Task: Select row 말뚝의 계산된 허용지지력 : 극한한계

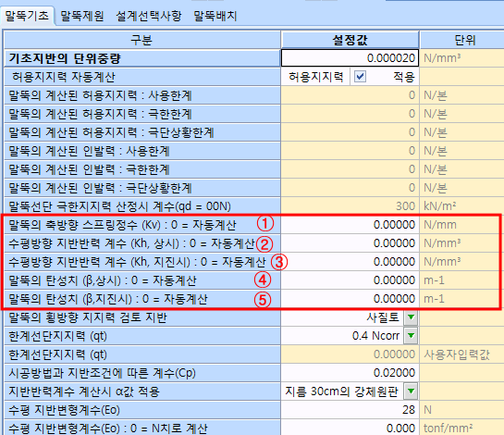Action: (141, 114)
